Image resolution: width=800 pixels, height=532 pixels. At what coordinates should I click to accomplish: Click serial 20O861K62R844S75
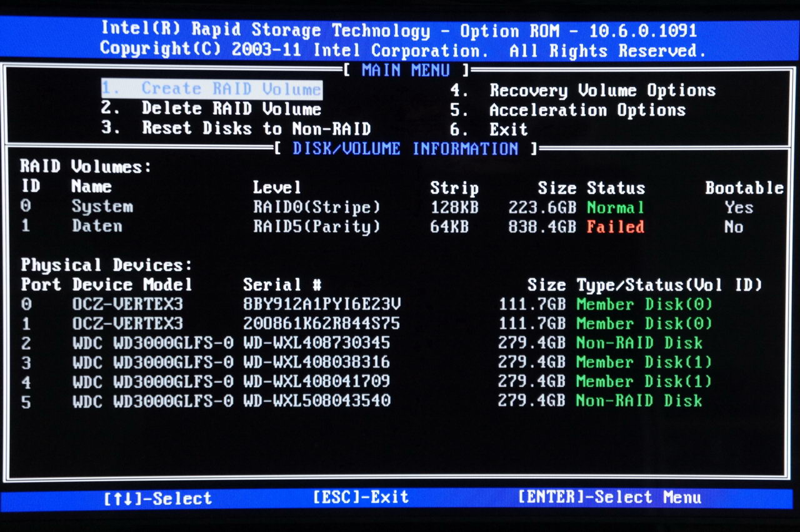(x=322, y=323)
